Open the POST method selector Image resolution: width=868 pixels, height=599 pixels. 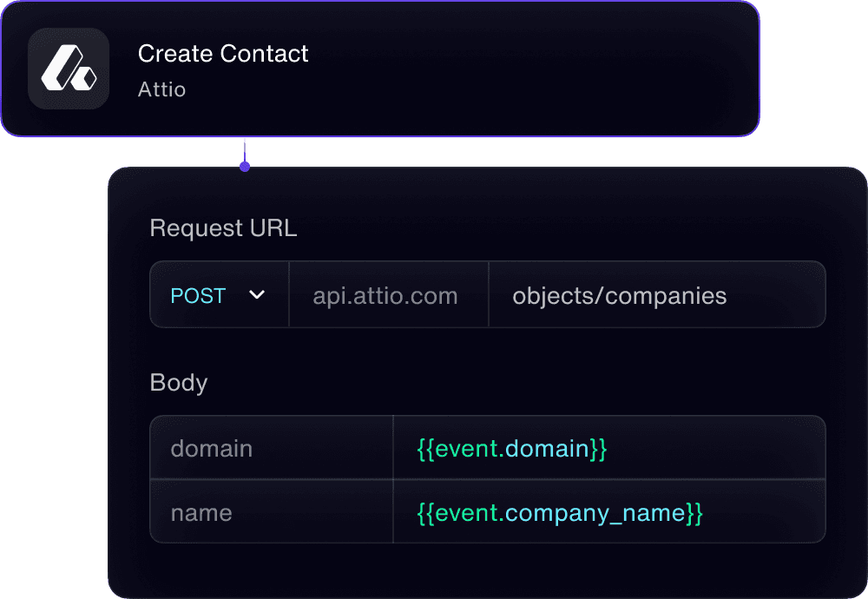click(199, 295)
